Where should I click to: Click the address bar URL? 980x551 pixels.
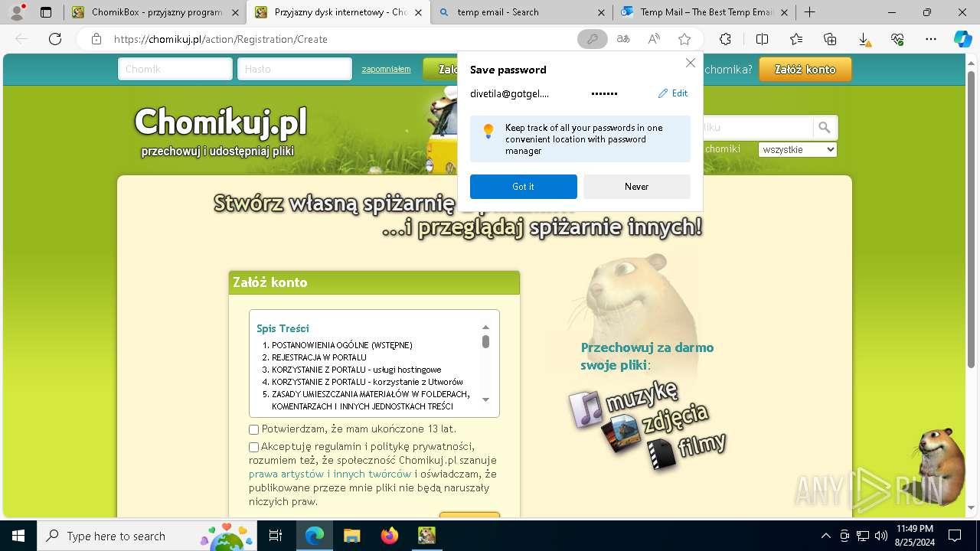220,39
